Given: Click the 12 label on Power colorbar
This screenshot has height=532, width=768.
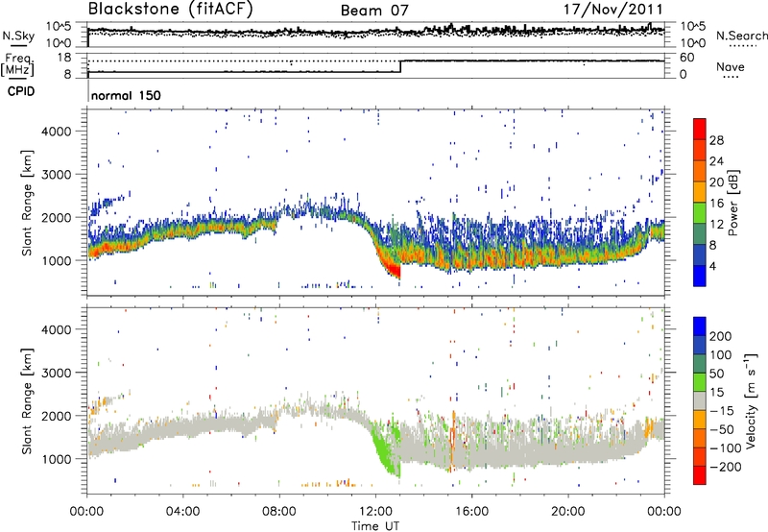Looking at the screenshot, I should [716, 225].
